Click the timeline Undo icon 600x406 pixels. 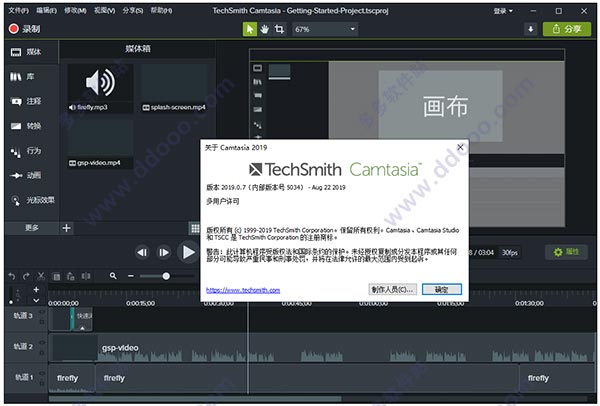click(x=12, y=276)
